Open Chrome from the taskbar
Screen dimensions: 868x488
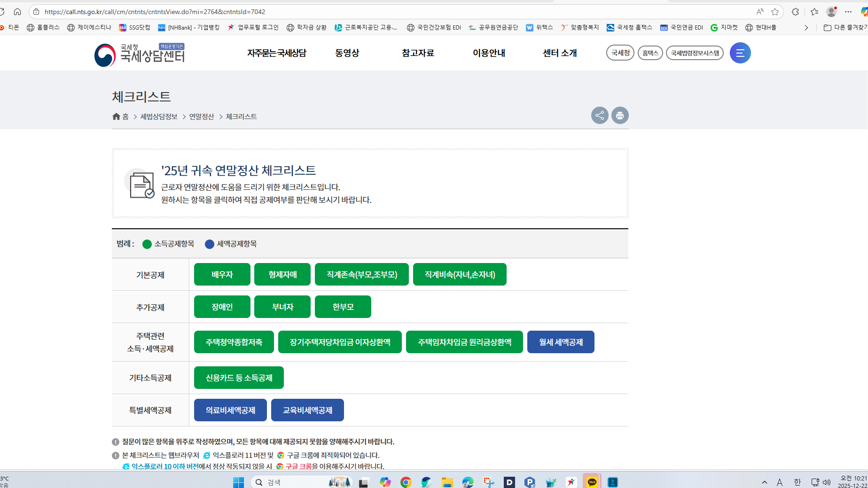tap(406, 482)
